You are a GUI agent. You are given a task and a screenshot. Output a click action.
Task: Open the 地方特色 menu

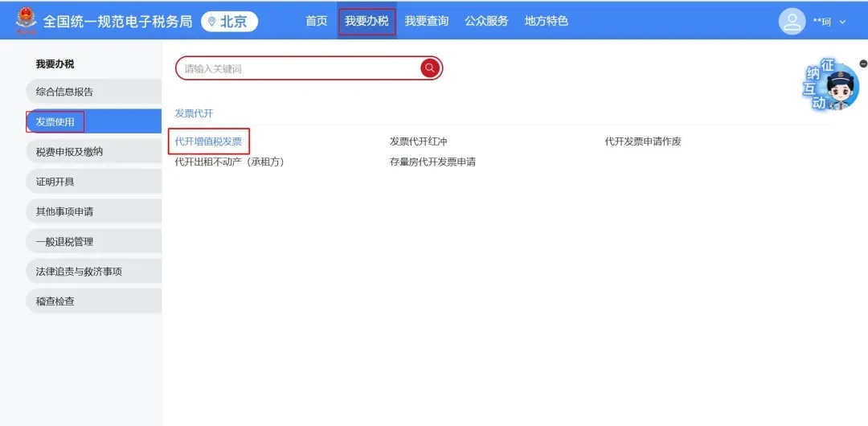(x=546, y=21)
